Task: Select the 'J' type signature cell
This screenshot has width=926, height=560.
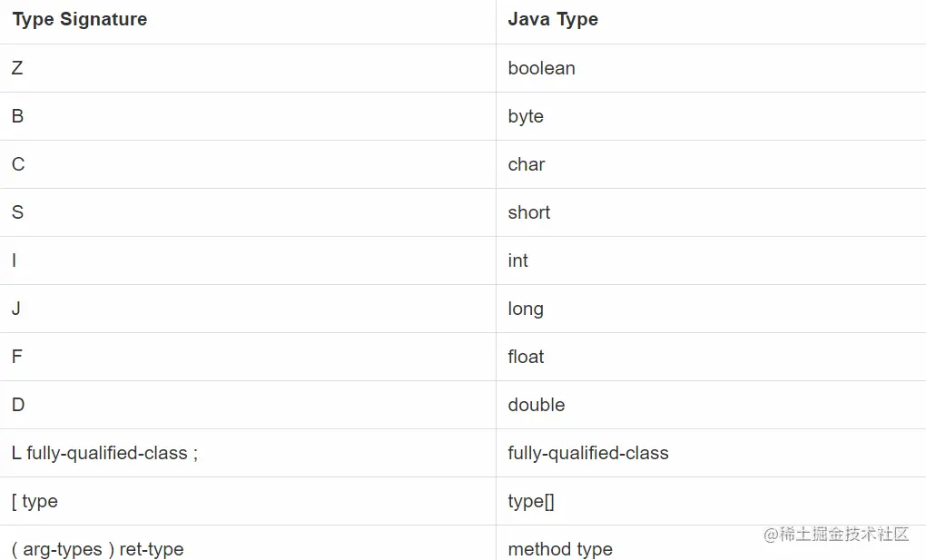Action: click(x=16, y=309)
